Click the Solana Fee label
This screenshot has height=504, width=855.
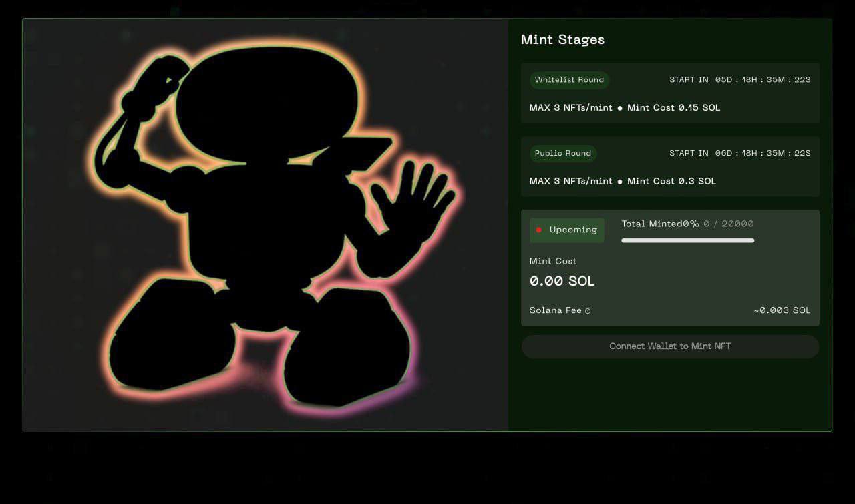pyautogui.click(x=556, y=310)
